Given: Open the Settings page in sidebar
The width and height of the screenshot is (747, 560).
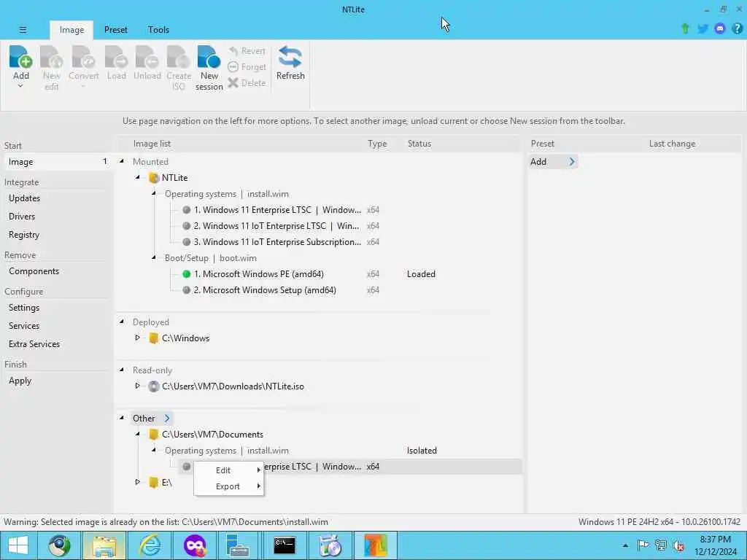Looking at the screenshot, I should [24, 308].
